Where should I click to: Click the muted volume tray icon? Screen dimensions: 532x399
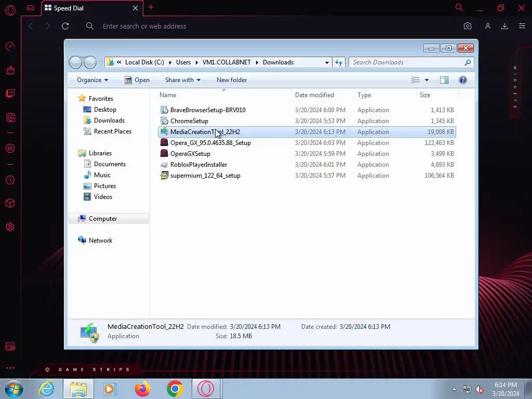coord(480,390)
